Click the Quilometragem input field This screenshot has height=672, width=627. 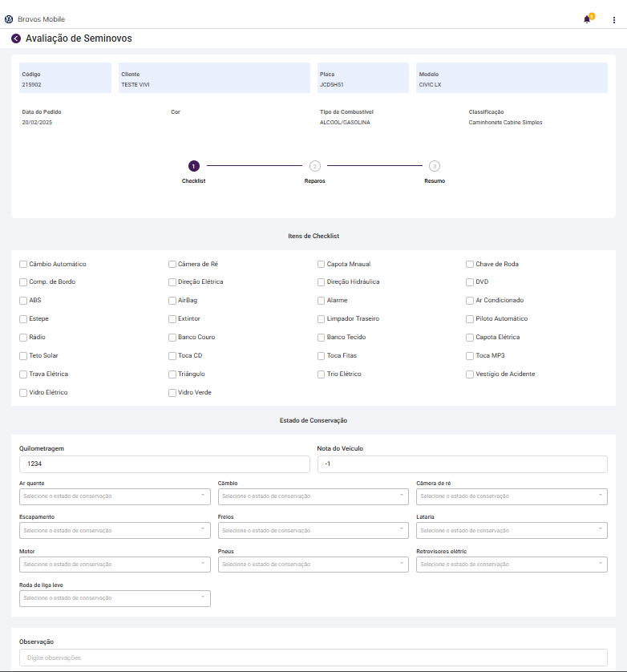[x=164, y=464]
